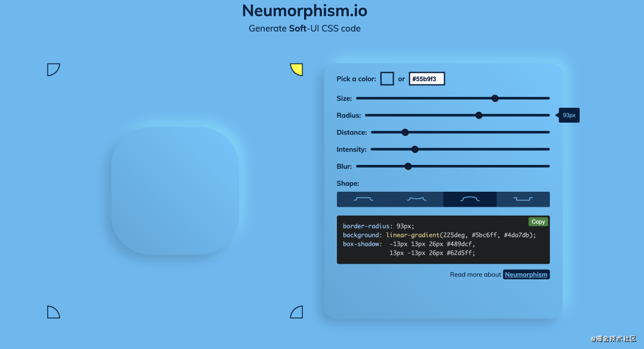Click the Neumorphism.io title
The width and height of the screenshot is (644, 349).
(x=305, y=11)
